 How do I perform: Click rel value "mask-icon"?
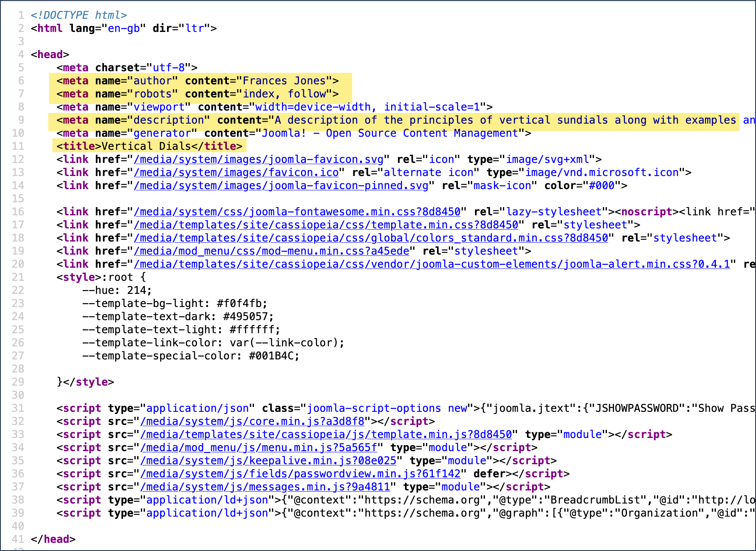pyautogui.click(x=502, y=185)
